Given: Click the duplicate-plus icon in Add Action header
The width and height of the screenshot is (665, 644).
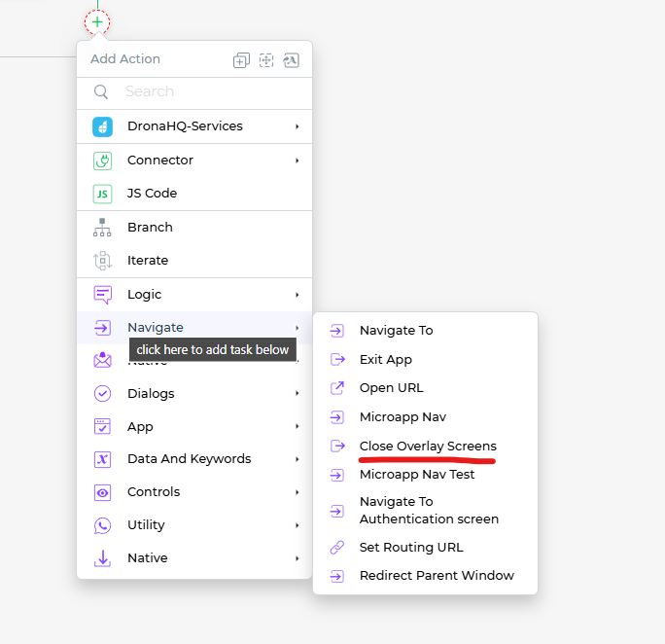Looking at the screenshot, I should [241, 60].
